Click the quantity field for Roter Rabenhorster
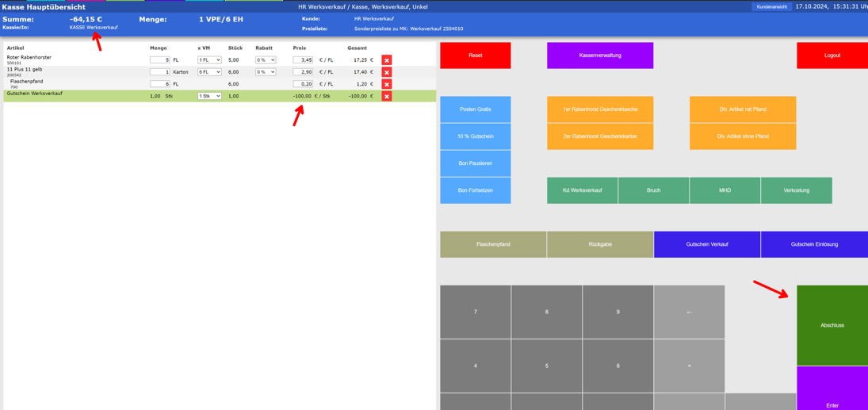This screenshot has height=410, width=868. click(x=160, y=60)
